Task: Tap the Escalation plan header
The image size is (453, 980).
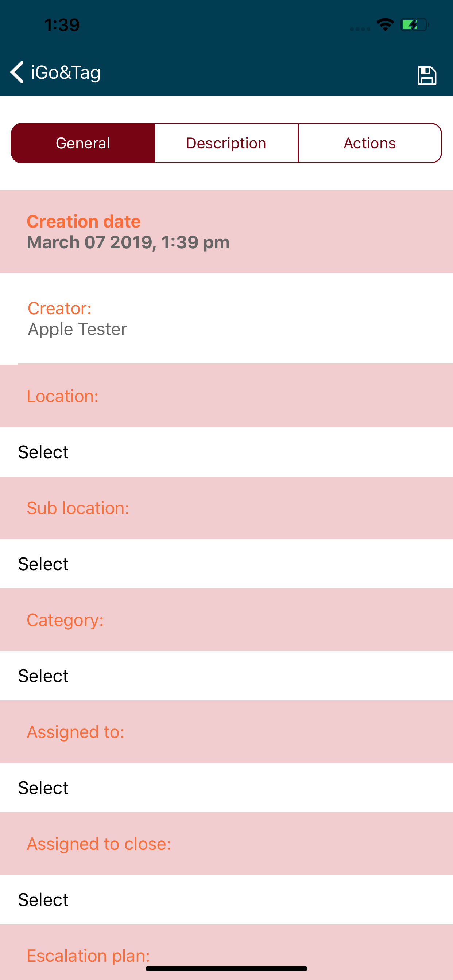Action: 88,955
